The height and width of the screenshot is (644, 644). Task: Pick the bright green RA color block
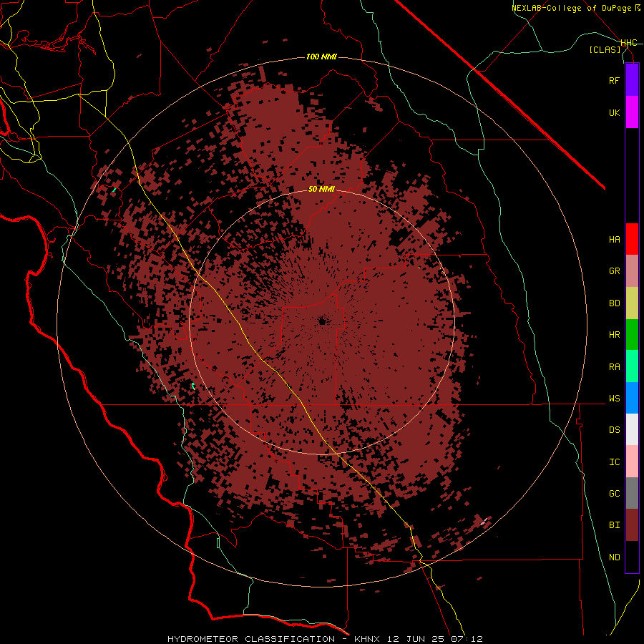632,366
